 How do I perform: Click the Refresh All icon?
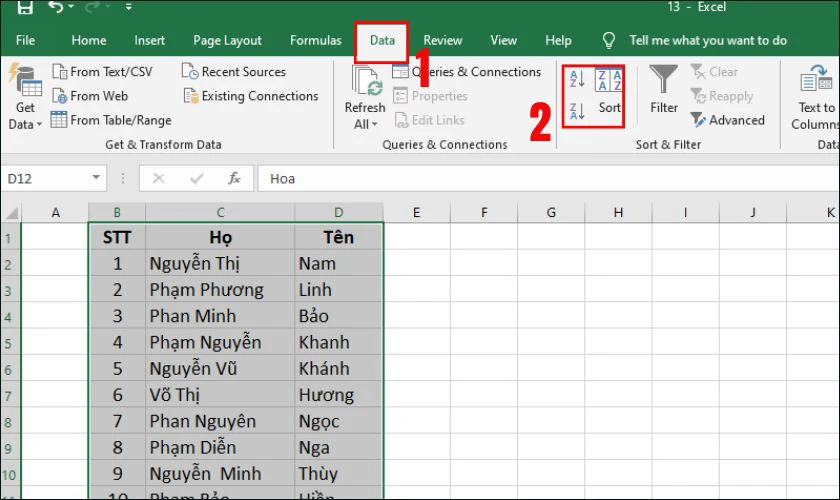[x=366, y=80]
